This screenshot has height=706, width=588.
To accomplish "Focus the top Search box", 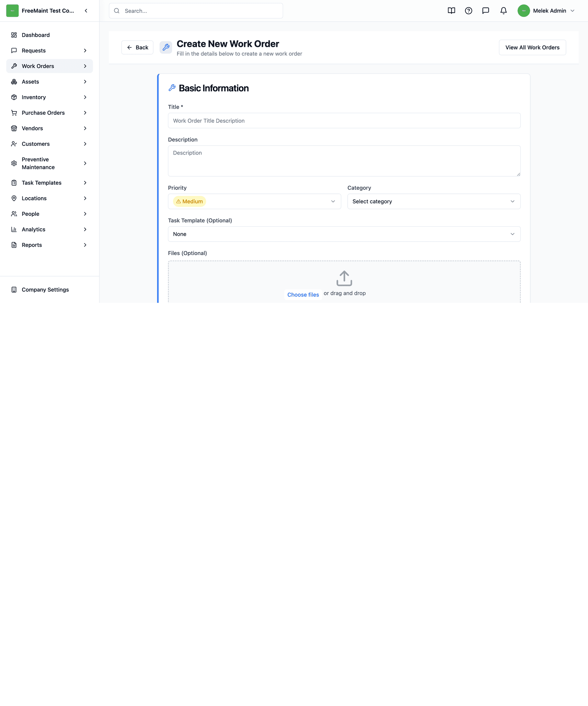I will coord(196,11).
